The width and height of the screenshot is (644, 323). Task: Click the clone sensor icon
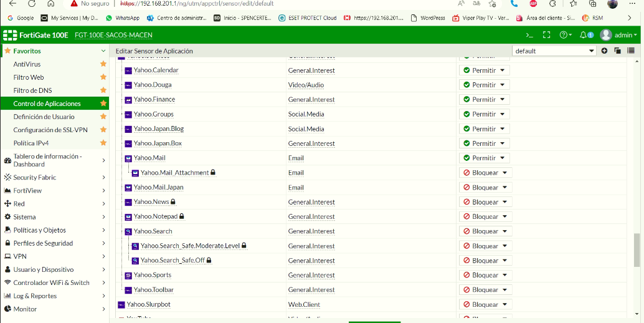tap(618, 51)
